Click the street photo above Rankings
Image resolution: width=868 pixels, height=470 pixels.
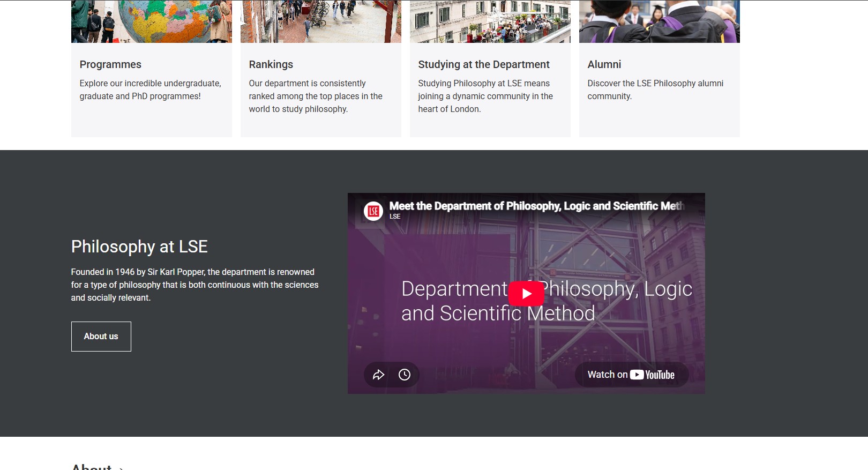pyautogui.click(x=321, y=21)
